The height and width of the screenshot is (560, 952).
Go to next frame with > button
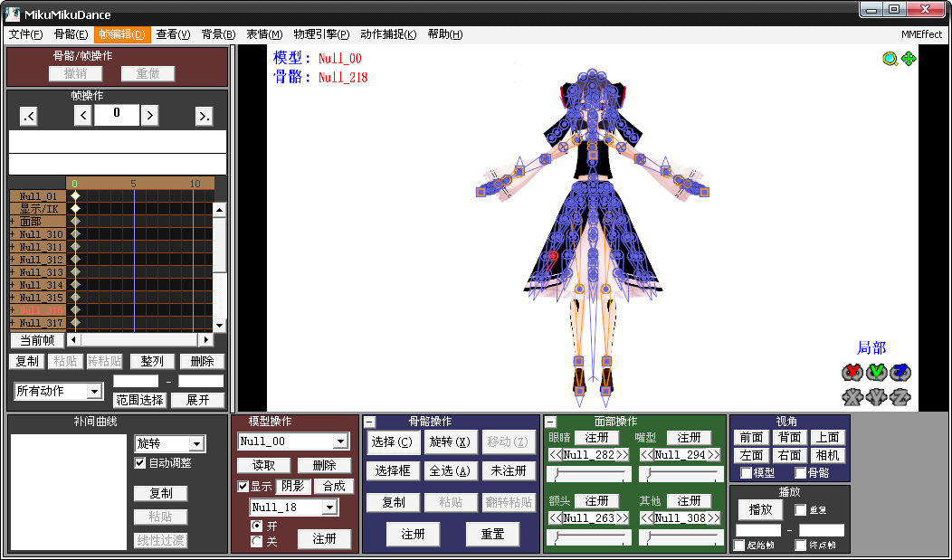tap(150, 115)
